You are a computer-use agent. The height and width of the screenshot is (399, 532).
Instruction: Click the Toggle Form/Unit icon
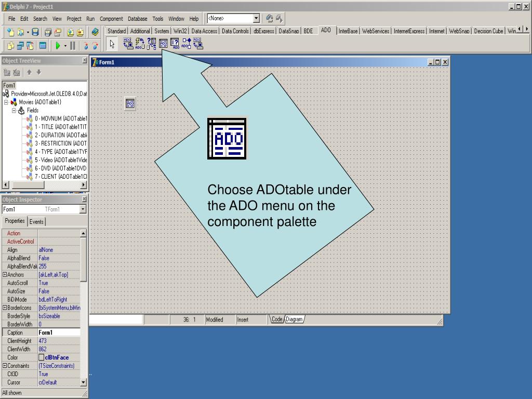click(30, 46)
